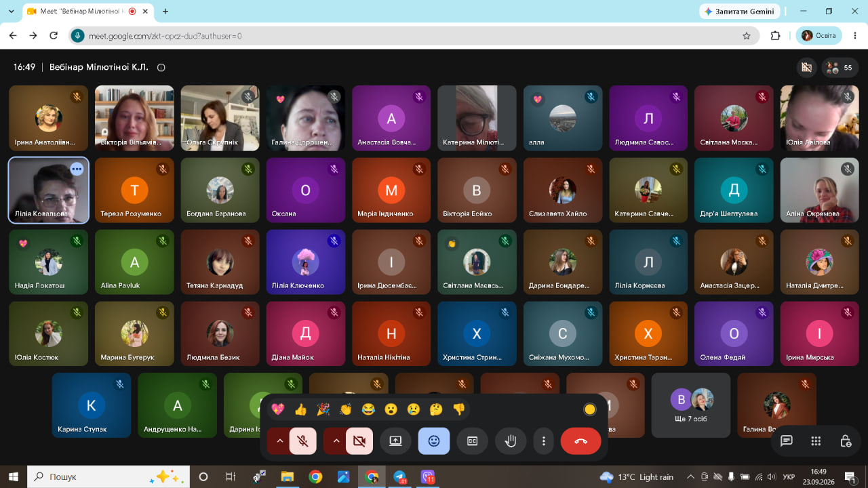Toggle the camera off button
868x488 pixels.
[x=359, y=441]
